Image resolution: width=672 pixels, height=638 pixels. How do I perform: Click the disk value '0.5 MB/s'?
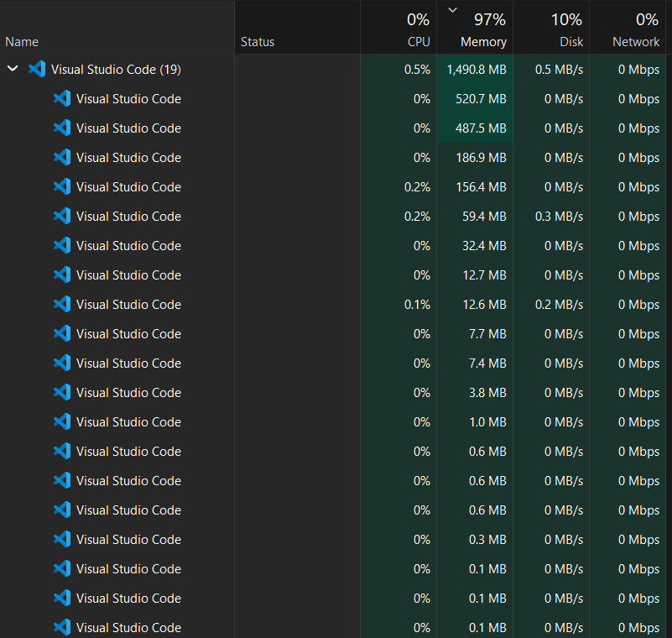coord(560,70)
